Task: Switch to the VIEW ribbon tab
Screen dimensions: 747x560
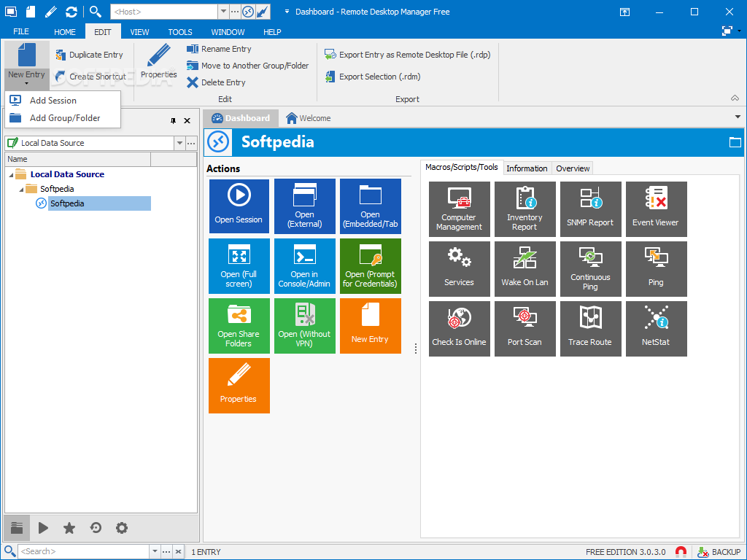Action: (139, 32)
